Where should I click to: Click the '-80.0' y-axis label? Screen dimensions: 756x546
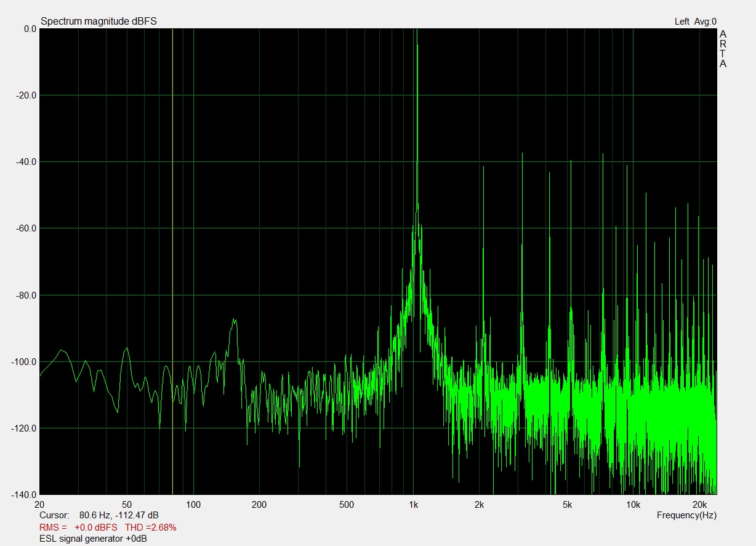coord(27,295)
